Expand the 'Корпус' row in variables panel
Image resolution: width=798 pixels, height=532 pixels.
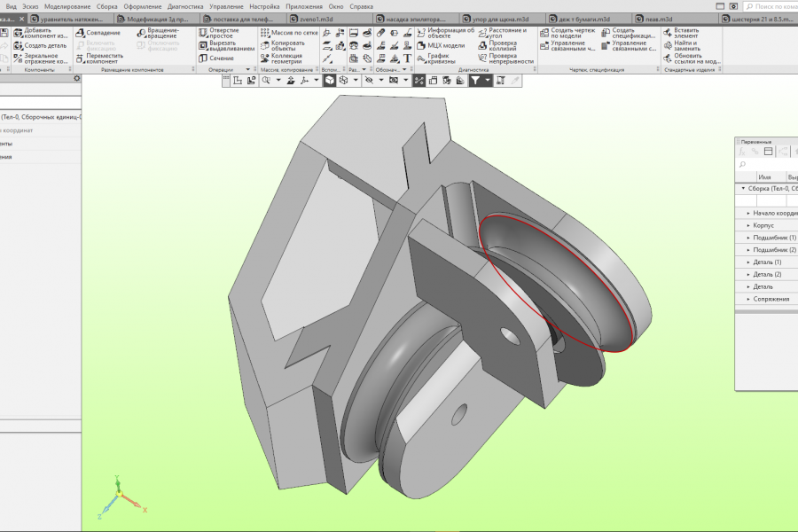point(748,225)
